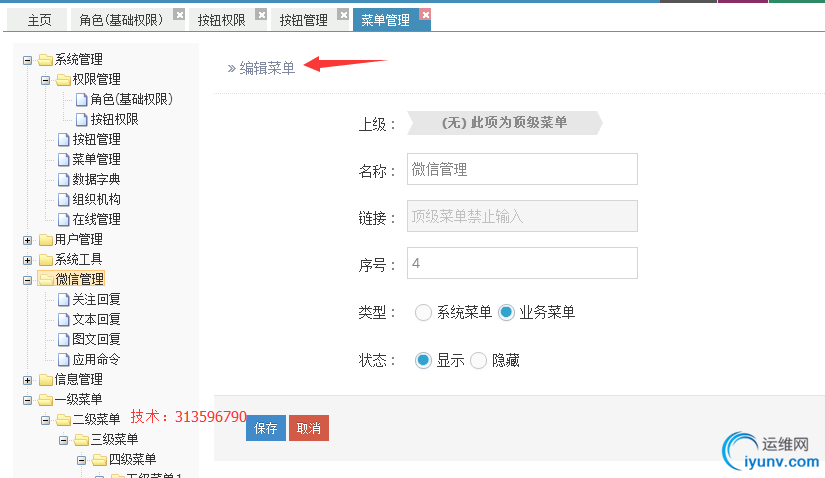Click the 系统工具 folder icon
Image resolution: width=825 pixels, height=478 pixels.
[46, 260]
